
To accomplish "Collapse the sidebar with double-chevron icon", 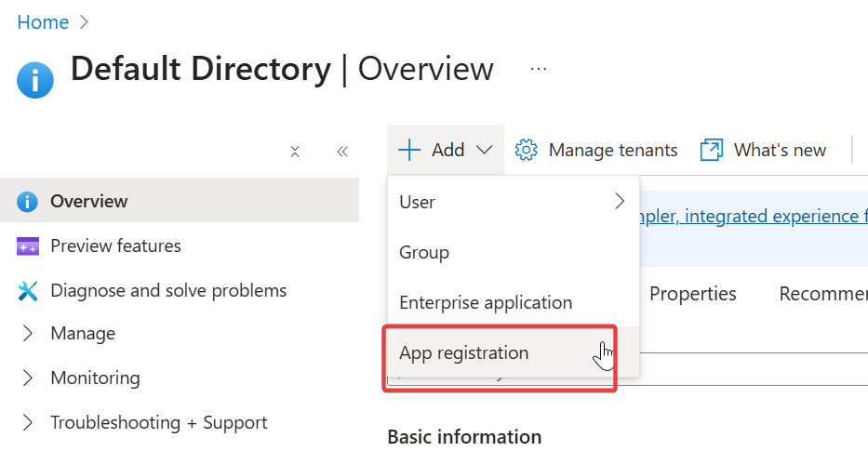I will [x=342, y=152].
